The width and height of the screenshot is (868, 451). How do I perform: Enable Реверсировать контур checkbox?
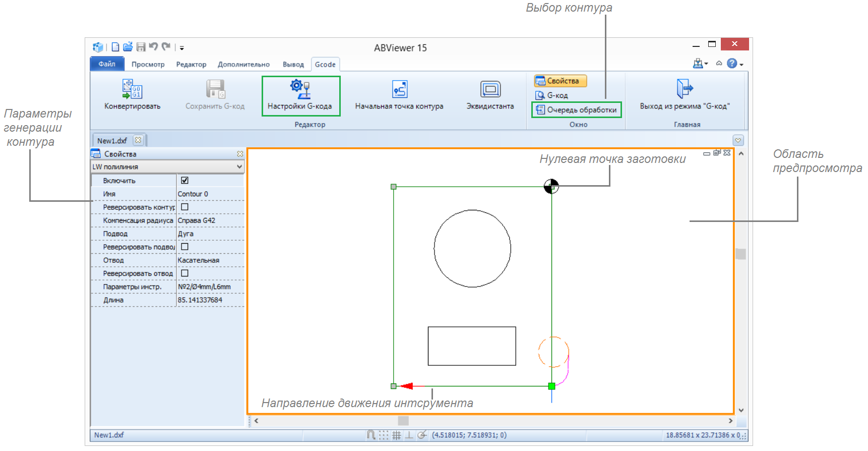pos(184,207)
